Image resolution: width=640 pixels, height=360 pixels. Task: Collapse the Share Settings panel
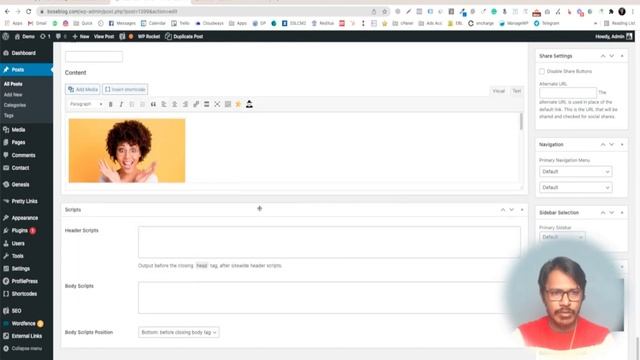pos(622,56)
